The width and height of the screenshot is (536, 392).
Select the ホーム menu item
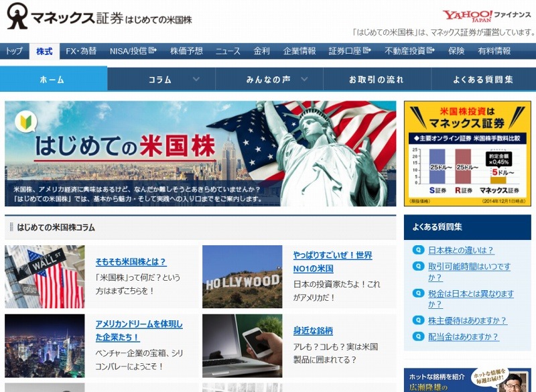click(x=54, y=79)
